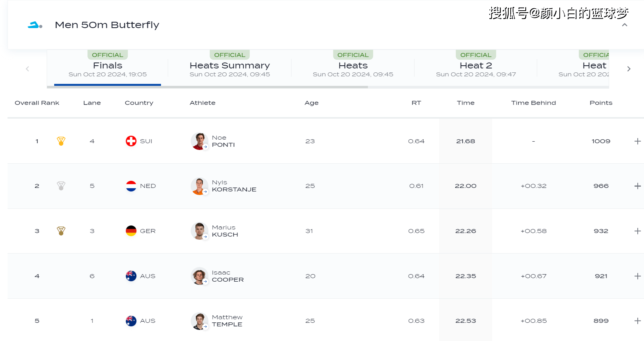The width and height of the screenshot is (644, 341).
Task: Expand Isaac Cooper's row with plus
Action: [638, 276]
